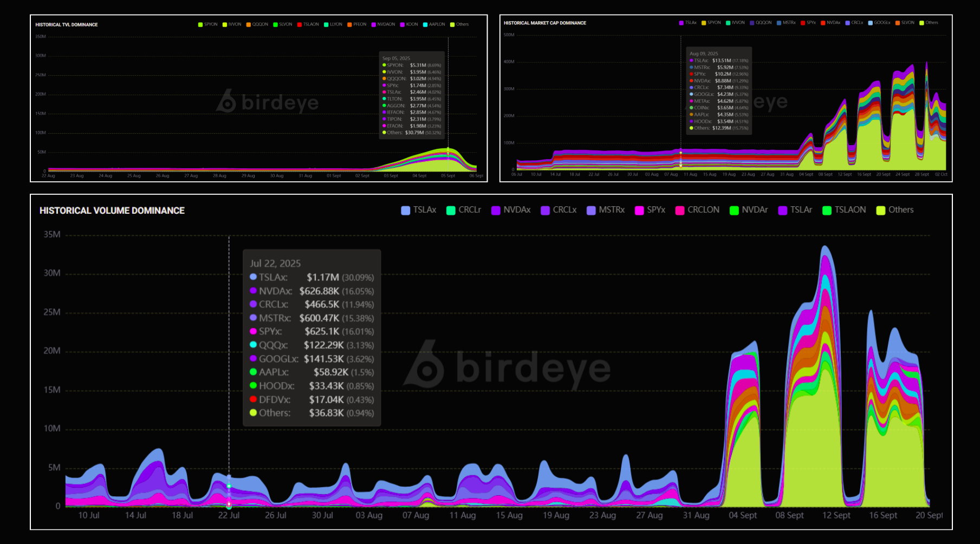Screen dimensions: 980x544
Task: Toggle QQQON in Market Cap Dominance legend
Action: pyautogui.click(x=761, y=23)
